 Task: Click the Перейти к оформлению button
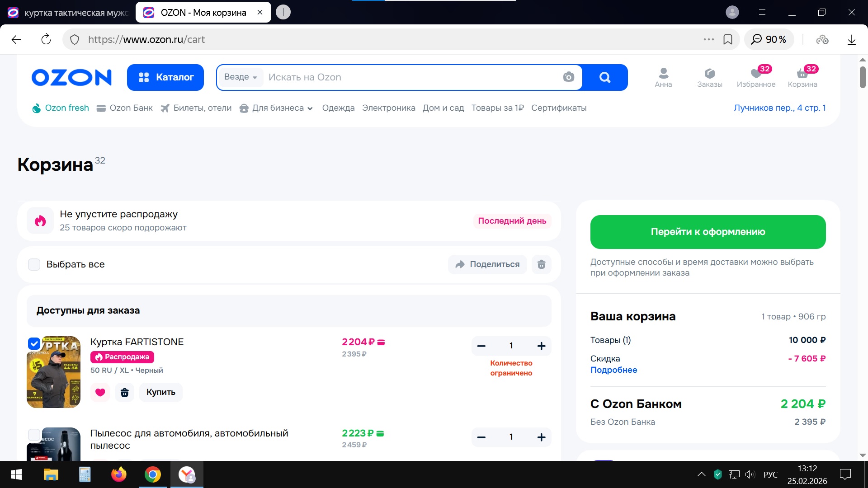(x=708, y=232)
